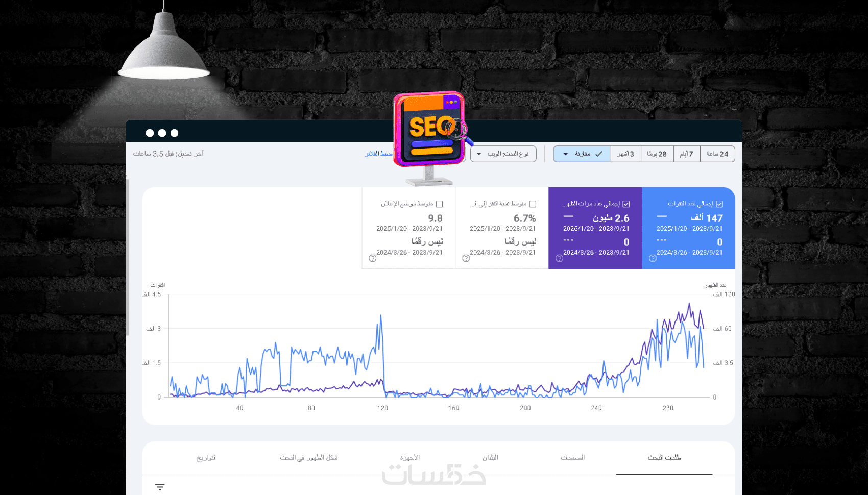Click the '2.6 مليون' impressions value
The width and height of the screenshot is (868, 495).
tap(611, 218)
